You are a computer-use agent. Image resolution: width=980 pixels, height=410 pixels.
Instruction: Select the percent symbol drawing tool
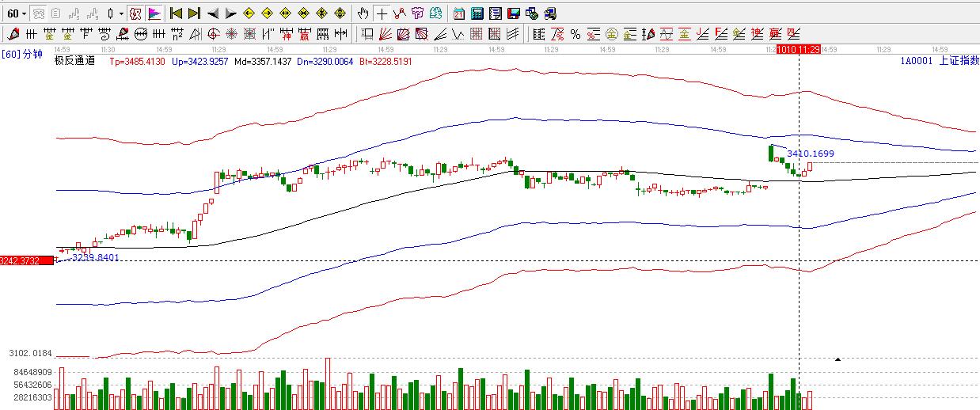(575, 34)
